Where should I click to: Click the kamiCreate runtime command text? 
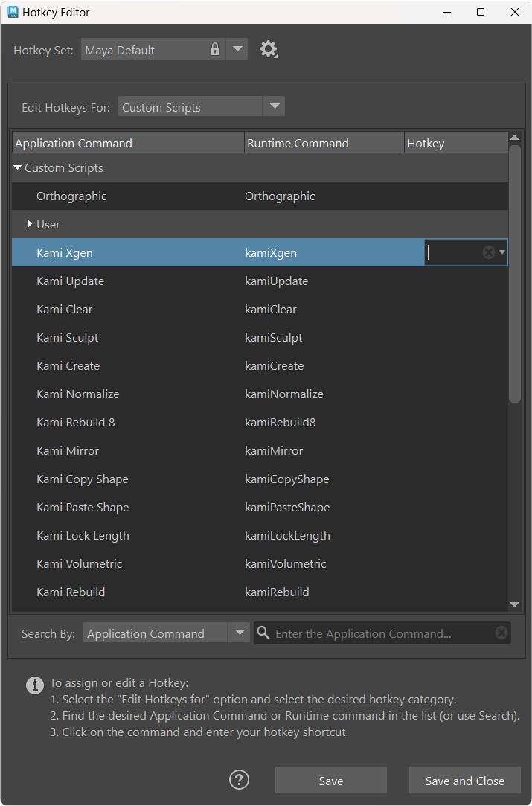coord(275,365)
